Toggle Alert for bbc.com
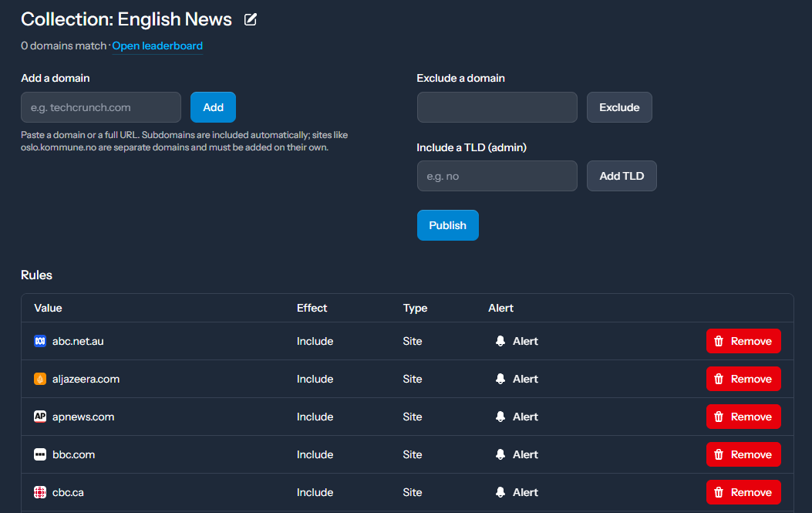812x513 pixels. 517,454
